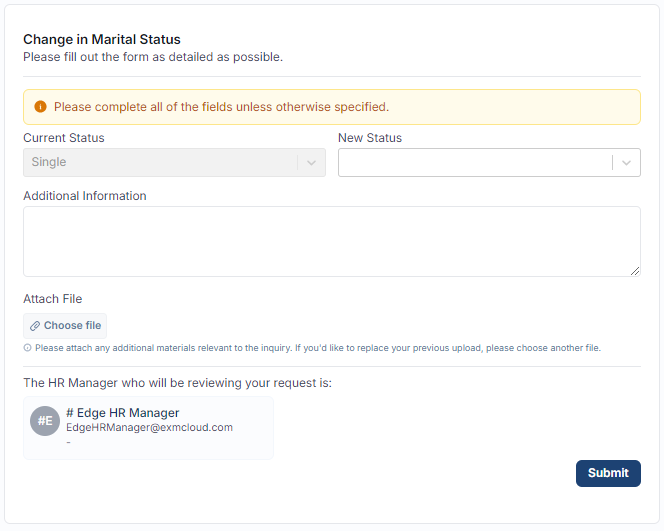Click the Additional Information label
Viewport: 664px width, 531px height.
[85, 196]
